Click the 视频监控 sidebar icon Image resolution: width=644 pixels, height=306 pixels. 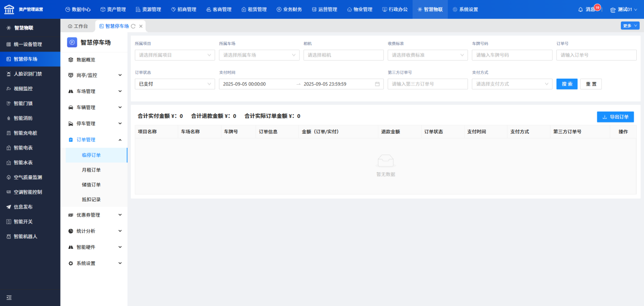(x=9, y=89)
